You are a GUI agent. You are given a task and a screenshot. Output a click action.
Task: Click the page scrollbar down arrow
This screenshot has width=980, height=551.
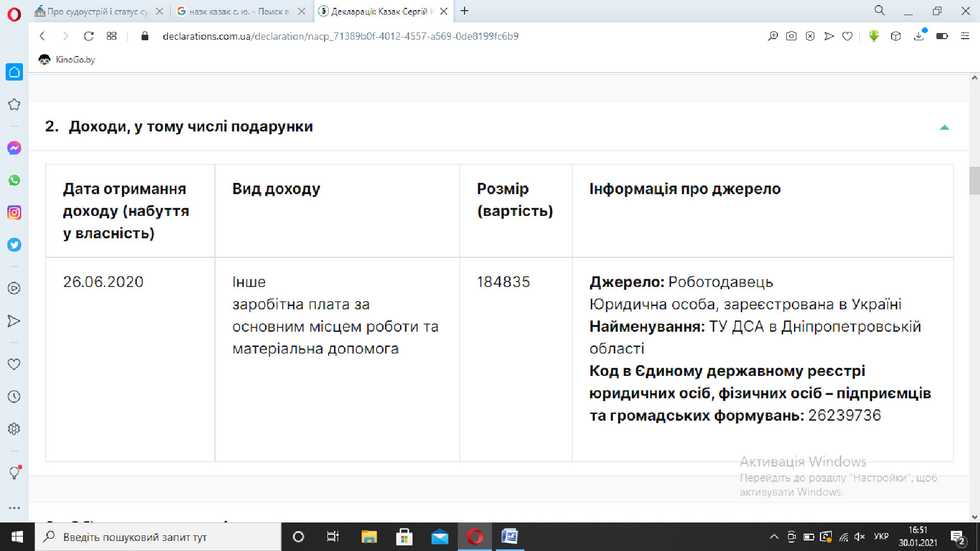coord(974,517)
